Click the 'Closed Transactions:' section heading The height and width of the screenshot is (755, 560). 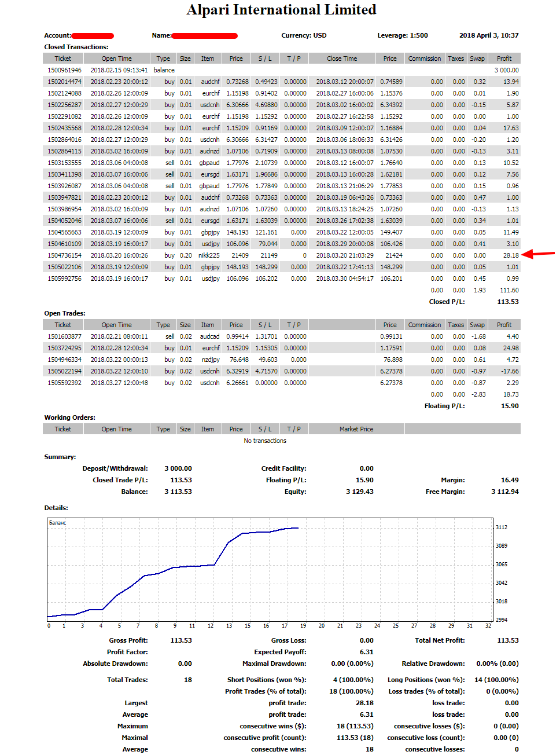click(76, 47)
